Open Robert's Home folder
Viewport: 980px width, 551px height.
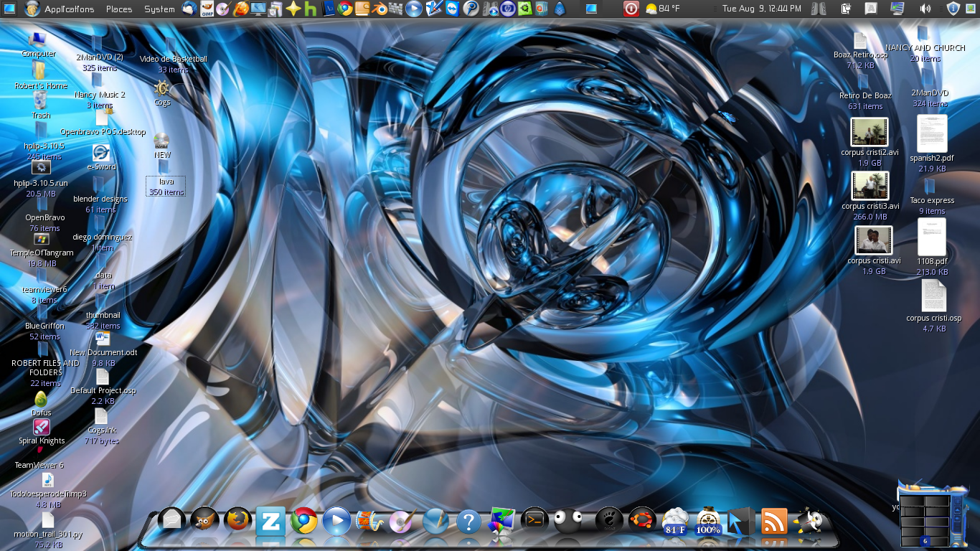tap(39, 75)
